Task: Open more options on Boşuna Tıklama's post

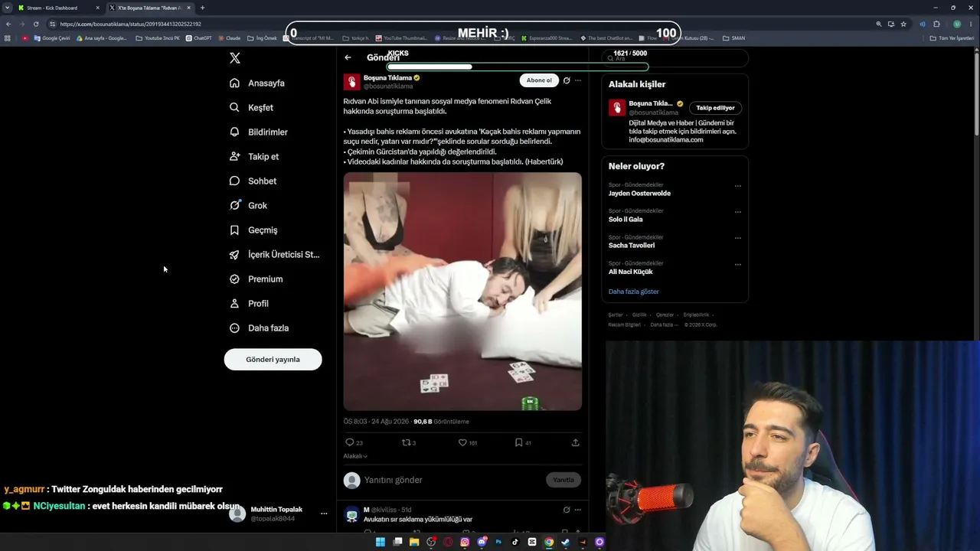Action: [578, 80]
